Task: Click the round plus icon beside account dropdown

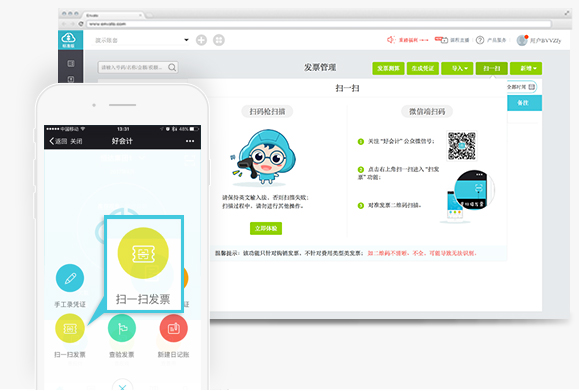Action: (x=201, y=40)
